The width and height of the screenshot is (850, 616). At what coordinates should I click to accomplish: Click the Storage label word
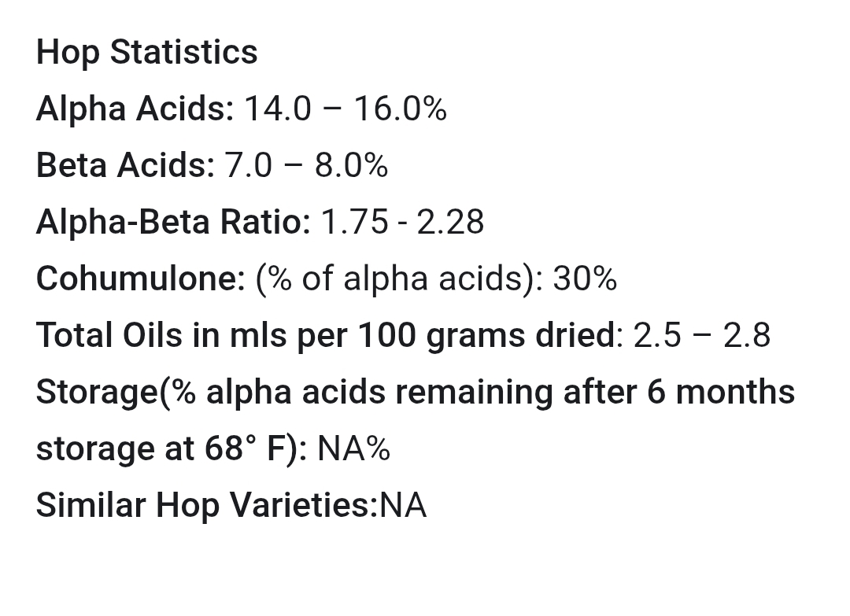point(98,393)
